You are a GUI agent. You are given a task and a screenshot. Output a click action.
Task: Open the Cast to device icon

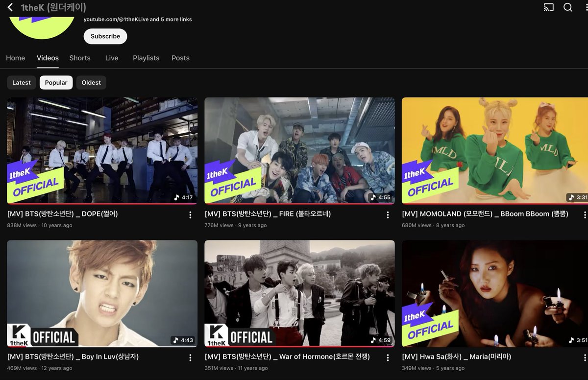tap(549, 7)
